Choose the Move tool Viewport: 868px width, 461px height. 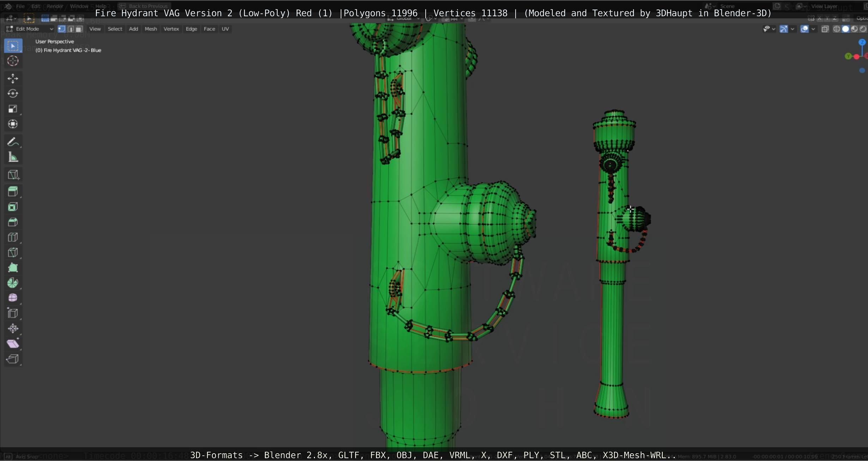coord(13,78)
